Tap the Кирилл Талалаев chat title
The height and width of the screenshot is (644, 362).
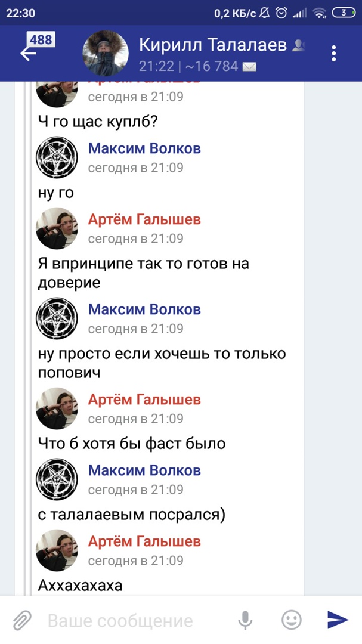click(213, 45)
